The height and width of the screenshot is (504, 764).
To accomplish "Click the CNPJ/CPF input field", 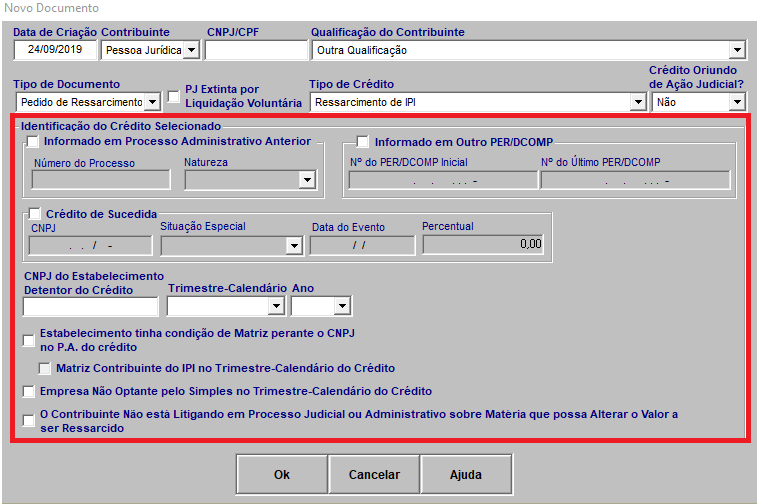I will pos(256,50).
